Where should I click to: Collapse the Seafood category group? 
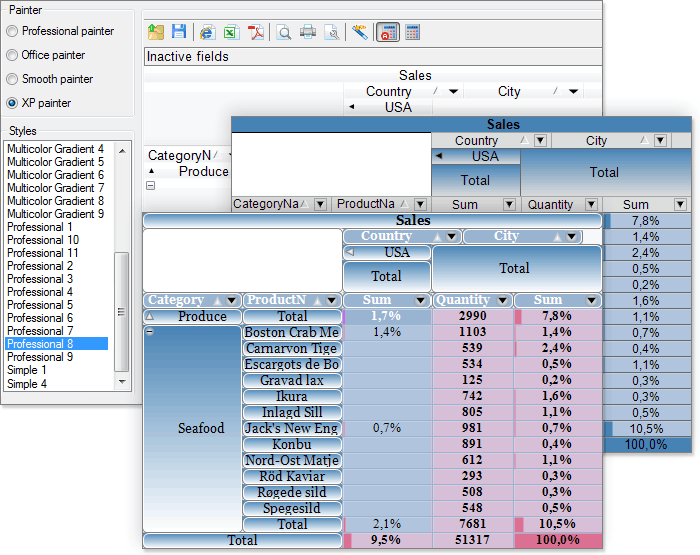[x=150, y=331]
